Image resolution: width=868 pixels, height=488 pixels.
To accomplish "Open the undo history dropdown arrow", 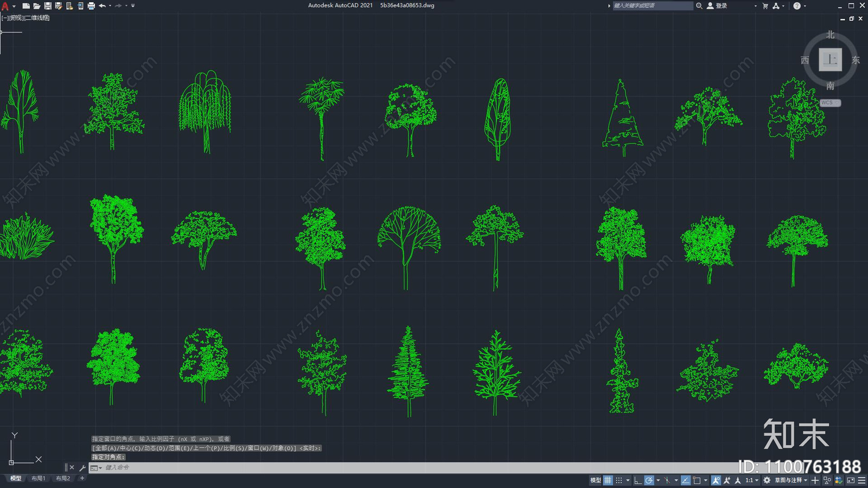I will (110, 6).
